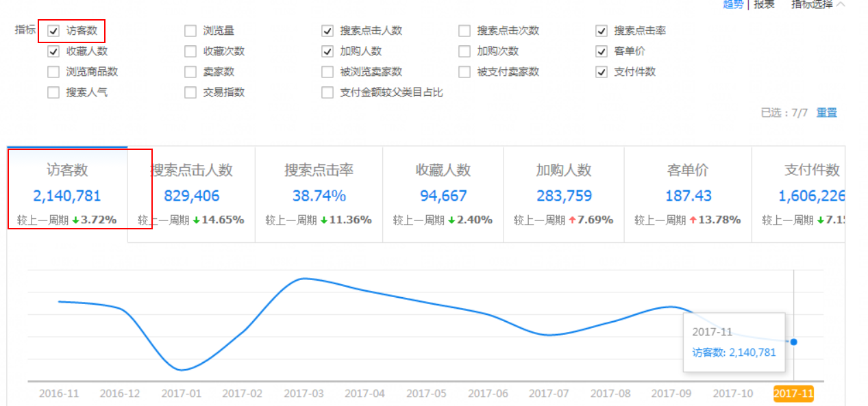Open the 搜索点击人数 metric card
This screenshot has width=868, height=406.
click(191, 194)
